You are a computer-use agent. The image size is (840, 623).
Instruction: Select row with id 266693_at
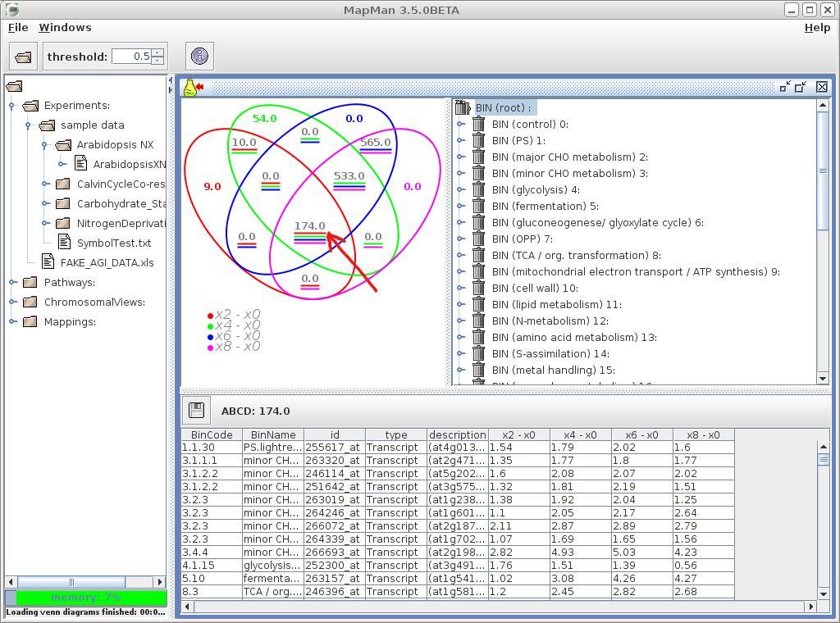tap(458, 553)
